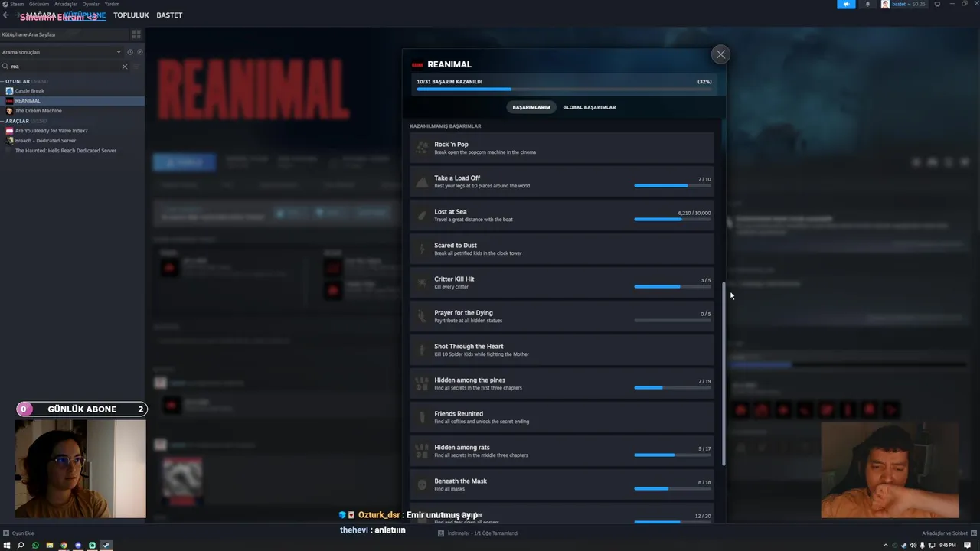Image resolution: width=980 pixels, height=551 pixels.
Task: Click the Beneath the Mask achievement icon
Action: tap(422, 484)
